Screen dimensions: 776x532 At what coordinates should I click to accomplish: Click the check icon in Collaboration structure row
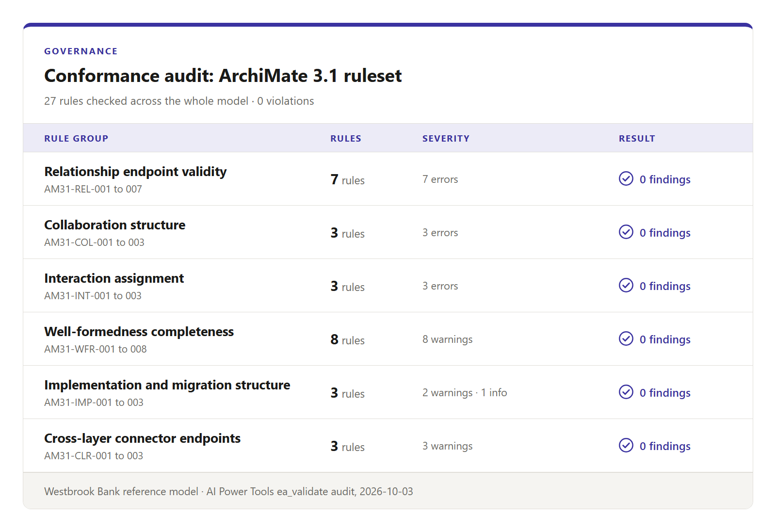(x=626, y=232)
